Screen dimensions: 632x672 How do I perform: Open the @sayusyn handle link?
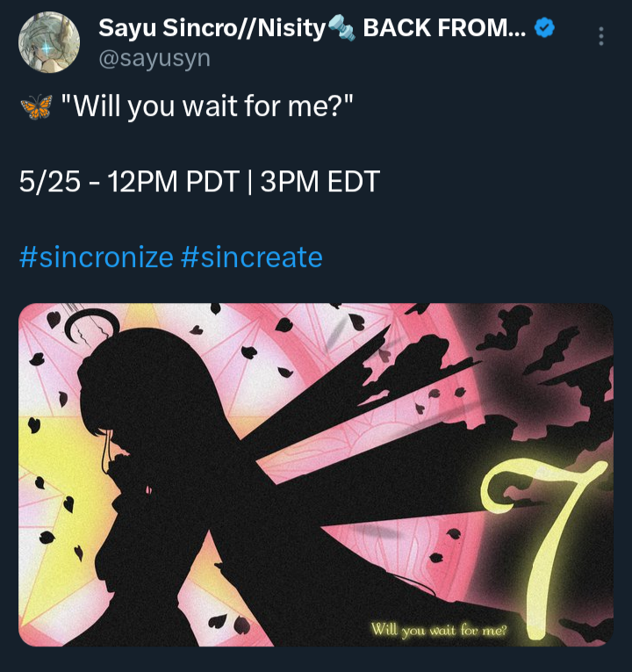(154, 58)
